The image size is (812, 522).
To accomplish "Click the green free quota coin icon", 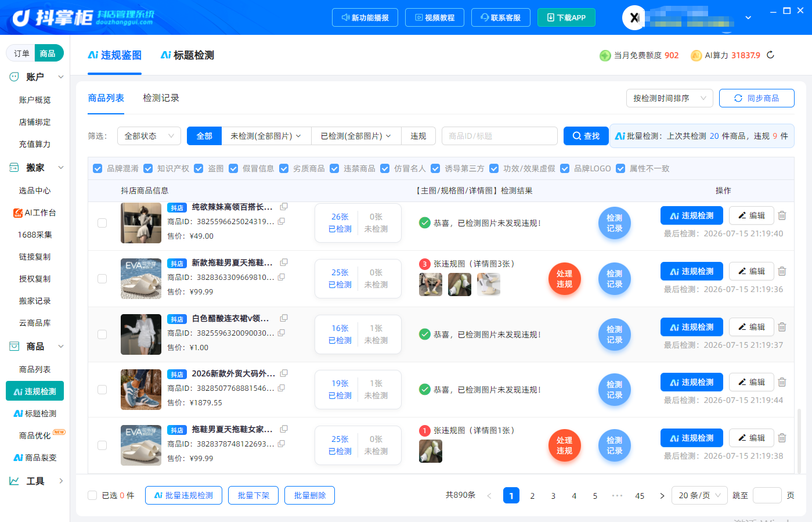I will (605, 55).
